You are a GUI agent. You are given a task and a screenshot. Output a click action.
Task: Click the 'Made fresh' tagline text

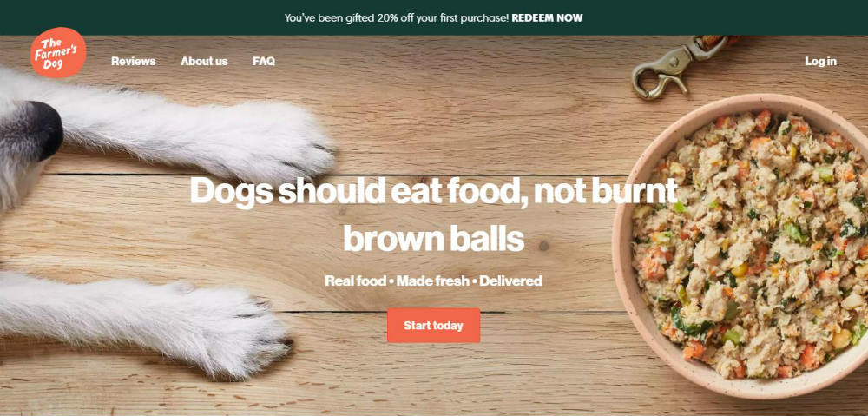[x=432, y=281]
